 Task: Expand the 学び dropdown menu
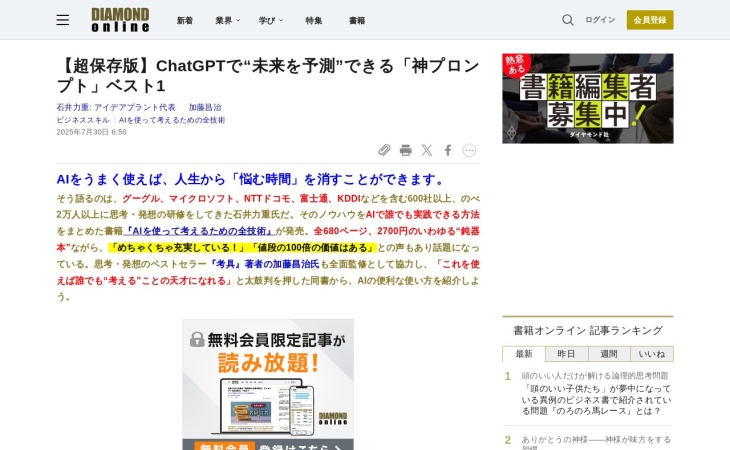coord(271,20)
